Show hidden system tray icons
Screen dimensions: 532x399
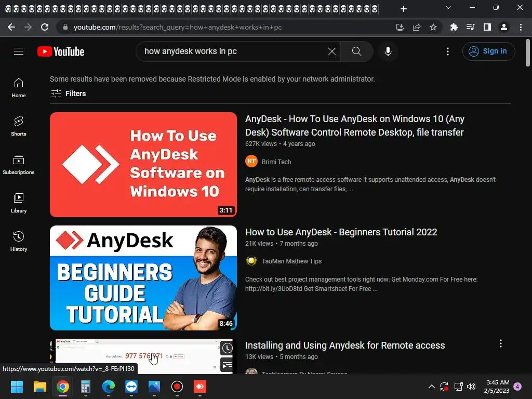pyautogui.click(x=432, y=387)
